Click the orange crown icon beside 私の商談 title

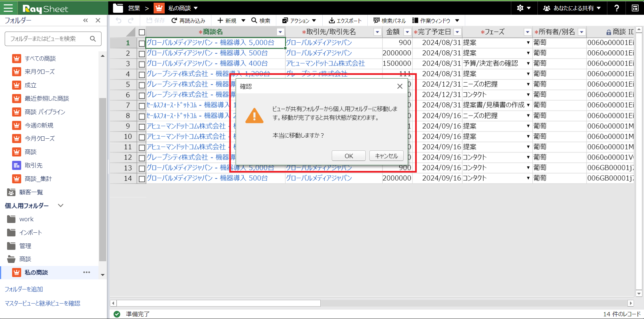tap(159, 8)
